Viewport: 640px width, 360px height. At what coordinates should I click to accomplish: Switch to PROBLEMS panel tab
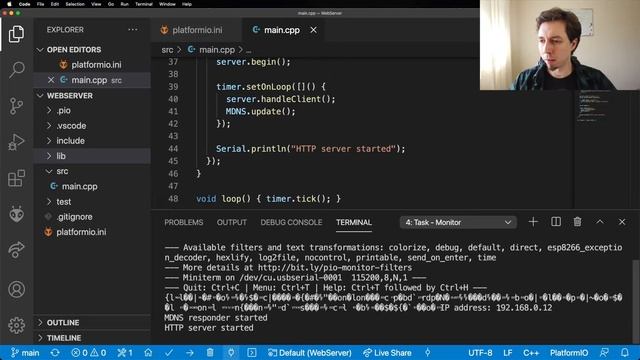pyautogui.click(x=184, y=222)
